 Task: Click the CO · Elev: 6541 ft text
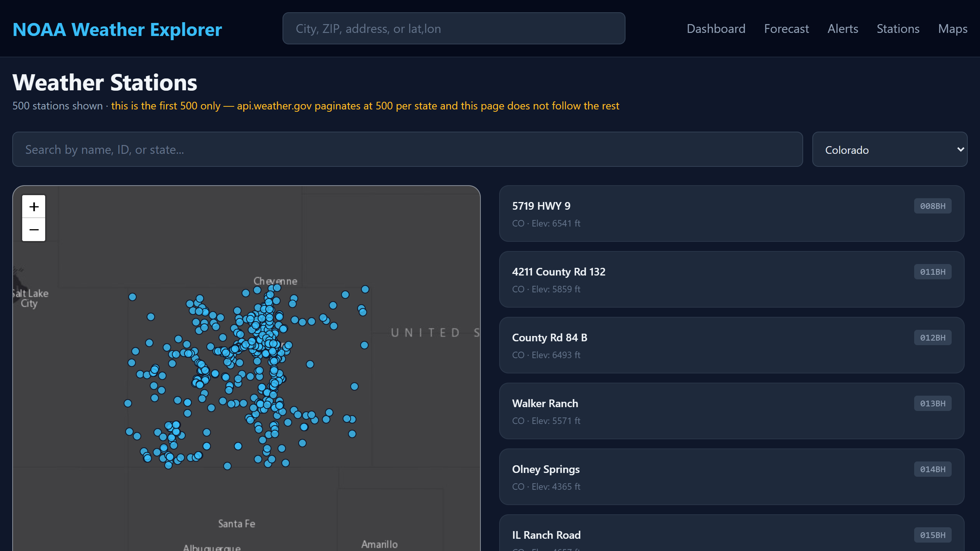point(546,223)
